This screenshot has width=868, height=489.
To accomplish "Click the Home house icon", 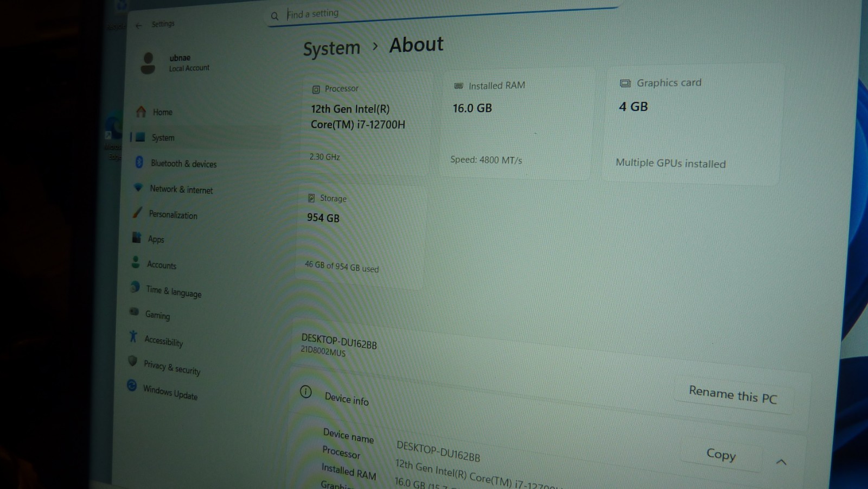I will [x=141, y=111].
